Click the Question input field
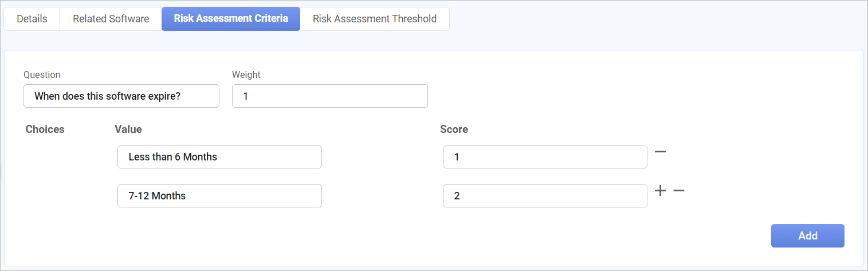868x271 pixels. 121,96
